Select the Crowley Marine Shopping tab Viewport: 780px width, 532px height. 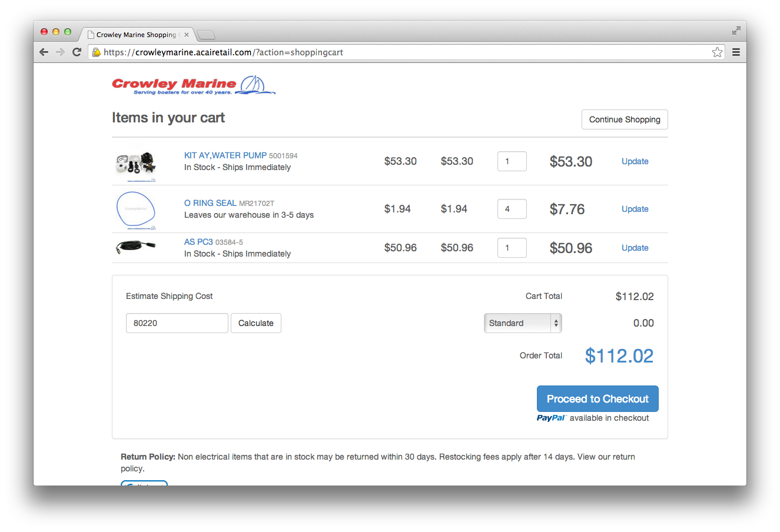pyautogui.click(x=136, y=35)
